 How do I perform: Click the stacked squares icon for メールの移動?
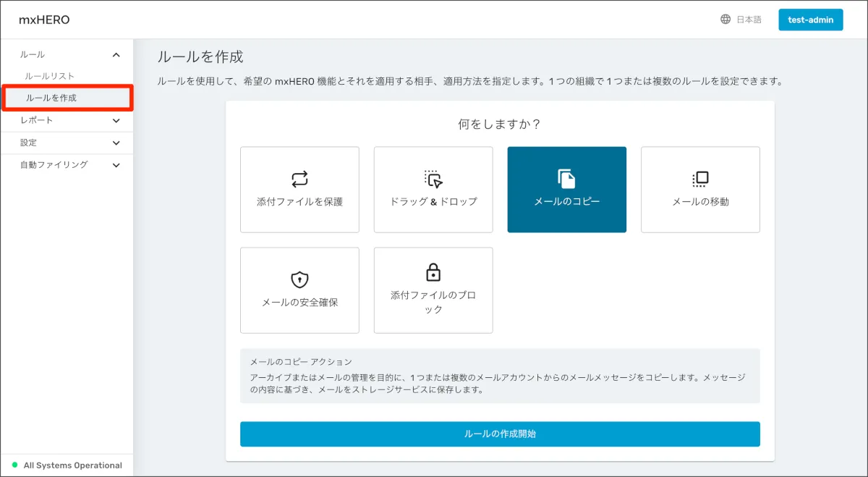700,179
